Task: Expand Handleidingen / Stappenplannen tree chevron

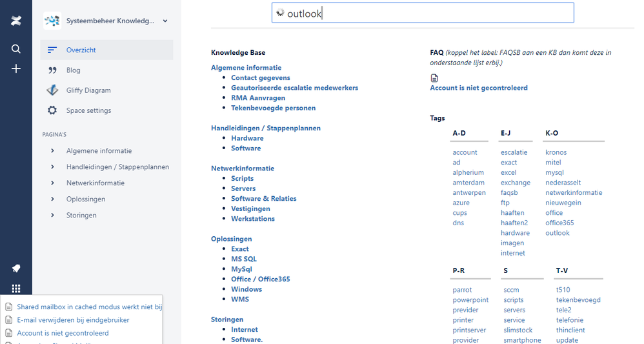Action: coord(52,167)
